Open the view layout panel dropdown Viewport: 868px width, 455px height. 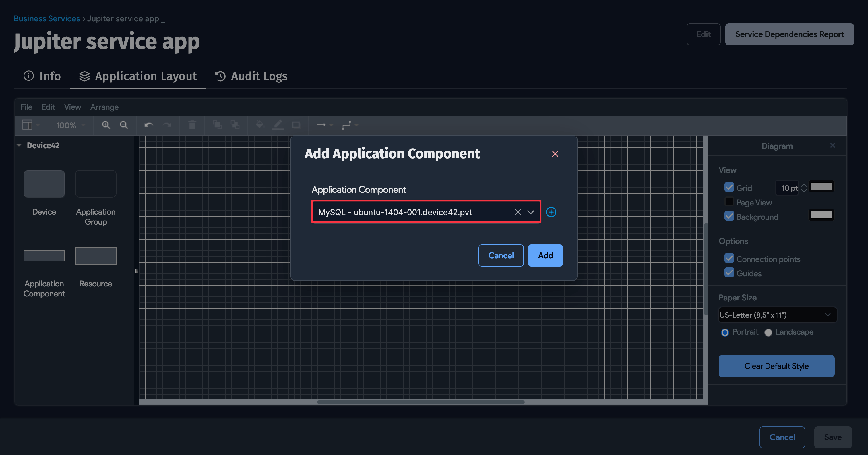[31, 125]
